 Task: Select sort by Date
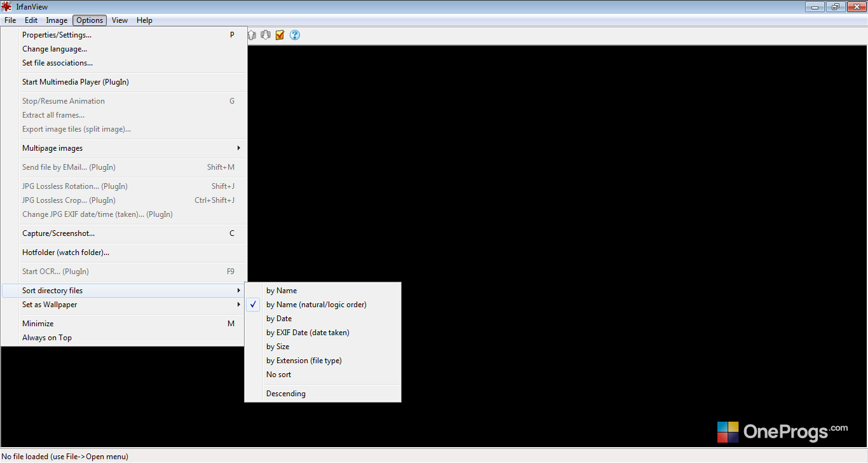point(323,319)
